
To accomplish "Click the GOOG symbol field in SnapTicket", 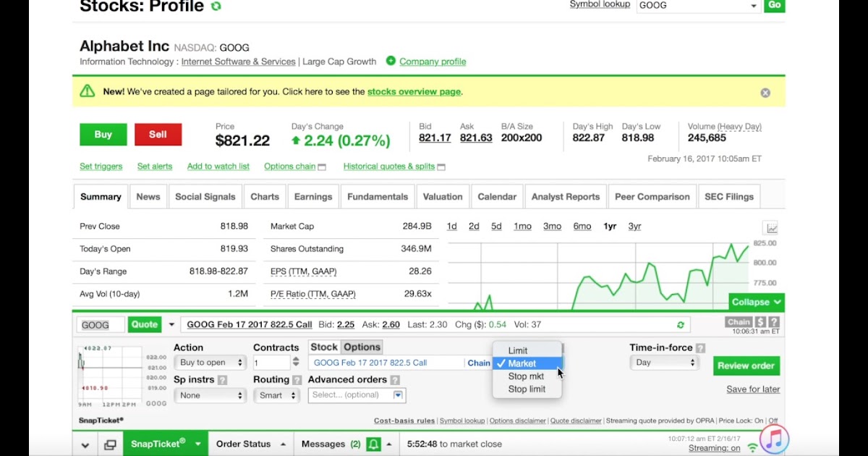I will tap(101, 325).
